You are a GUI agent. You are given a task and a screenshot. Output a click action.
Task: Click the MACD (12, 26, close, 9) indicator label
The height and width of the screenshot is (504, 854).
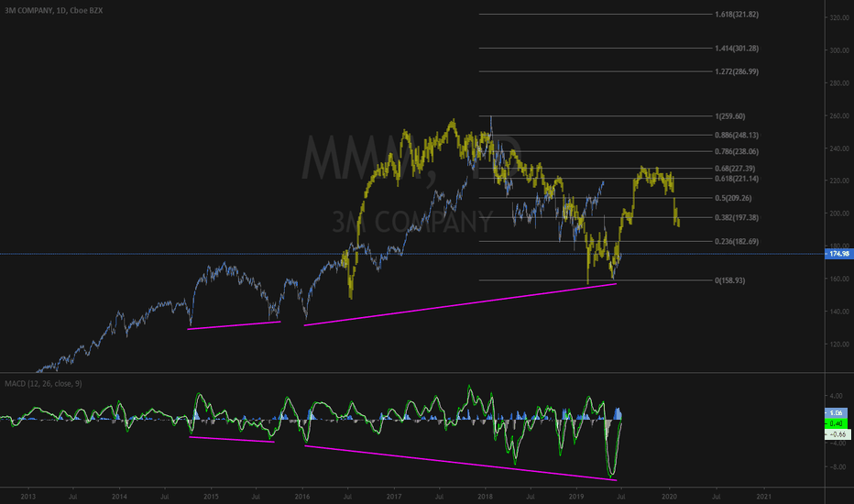click(44, 384)
